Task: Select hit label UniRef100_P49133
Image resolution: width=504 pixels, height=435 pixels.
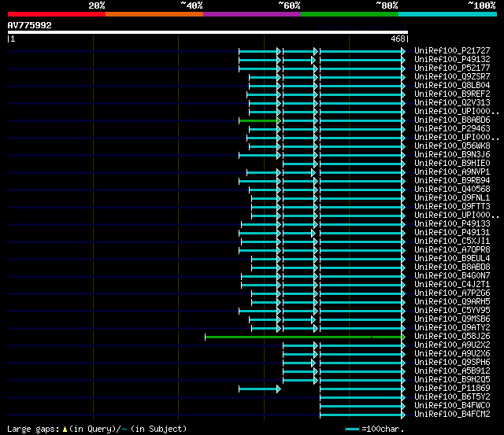Action: [x=452, y=224]
